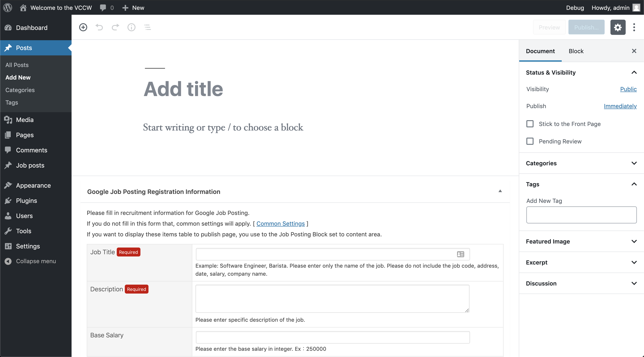Click the list view icon in toolbar

[x=148, y=27]
